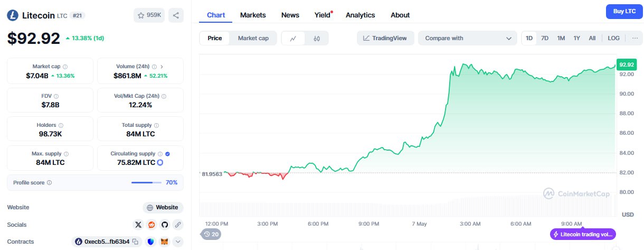644x250 pixels.
Task: Open the chain link socials icon
Action: (178, 225)
